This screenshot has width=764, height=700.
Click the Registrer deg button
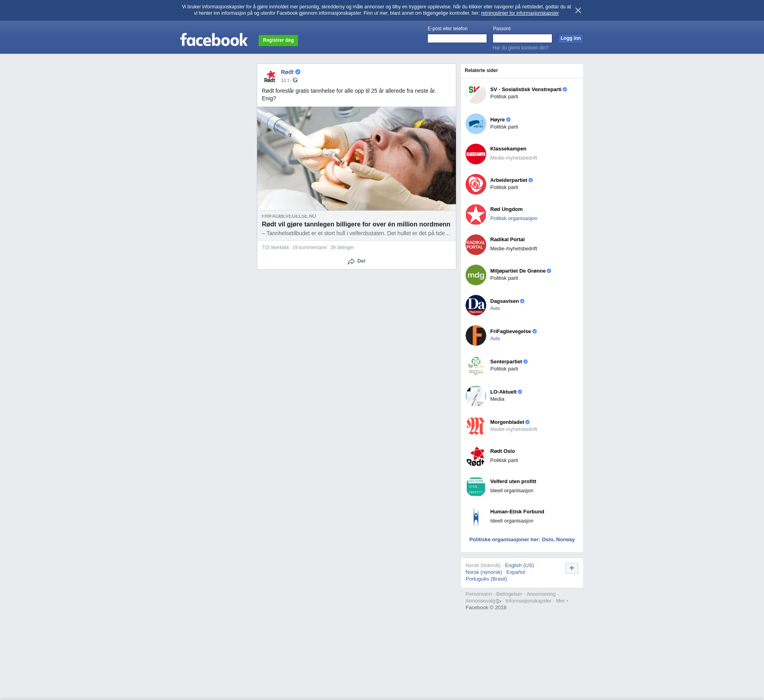pyautogui.click(x=278, y=40)
